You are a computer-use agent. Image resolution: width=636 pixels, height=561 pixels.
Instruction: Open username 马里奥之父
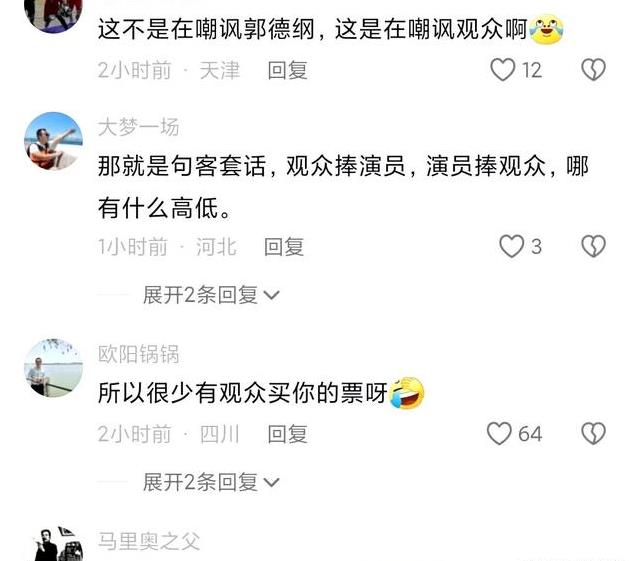click(149, 541)
